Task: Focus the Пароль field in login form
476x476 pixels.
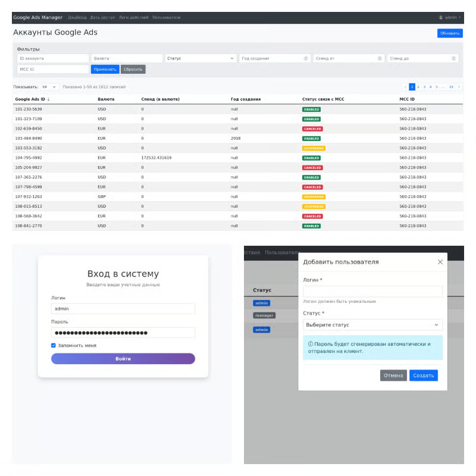Action: point(123,333)
